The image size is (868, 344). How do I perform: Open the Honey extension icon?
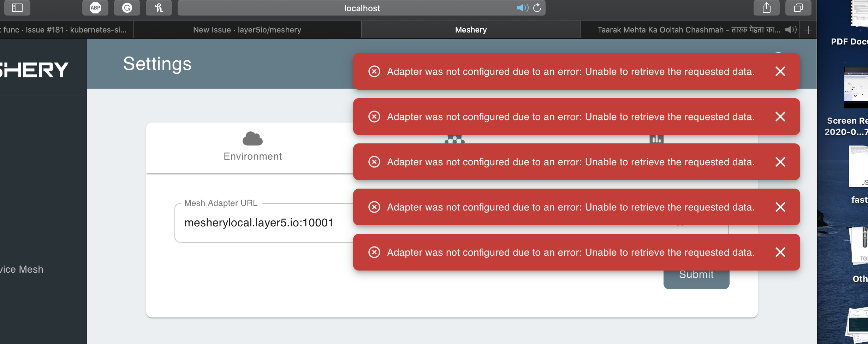pyautogui.click(x=159, y=8)
